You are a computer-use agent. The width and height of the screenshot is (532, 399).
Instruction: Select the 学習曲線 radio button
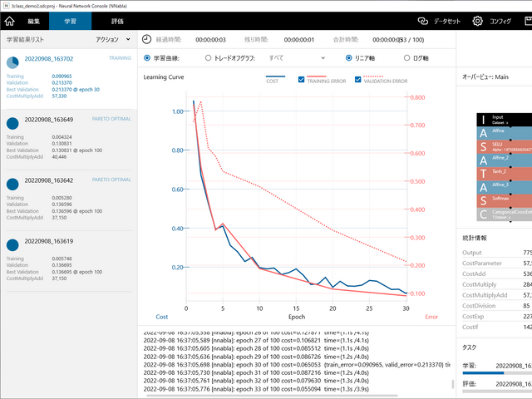147,58
